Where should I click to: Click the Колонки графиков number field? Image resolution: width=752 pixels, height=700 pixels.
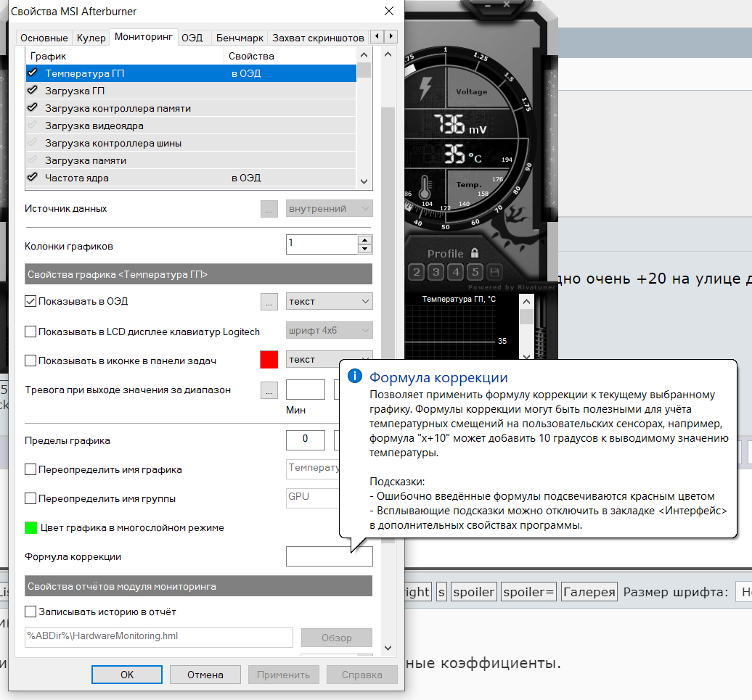pyautogui.click(x=322, y=244)
